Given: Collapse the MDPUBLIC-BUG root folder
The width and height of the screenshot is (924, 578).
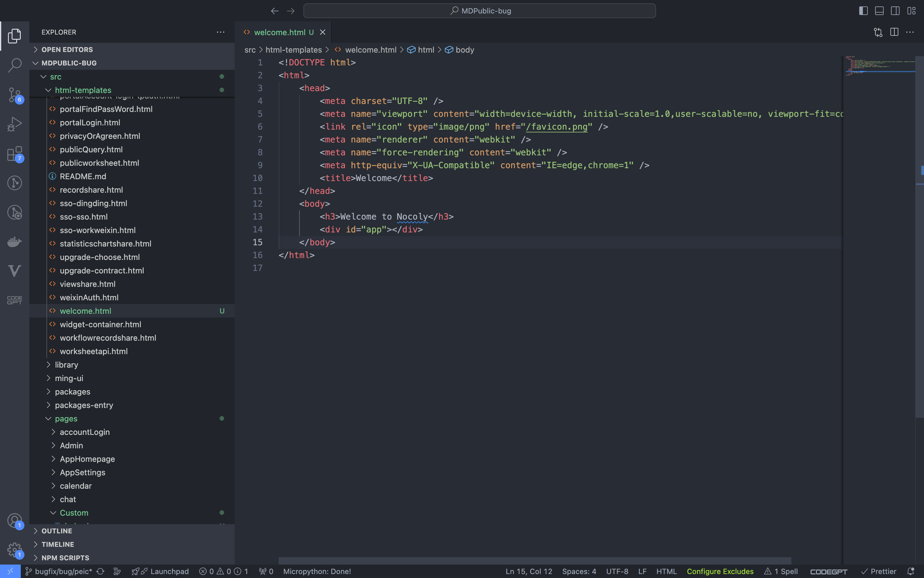Looking at the screenshot, I should tap(132, 63).
